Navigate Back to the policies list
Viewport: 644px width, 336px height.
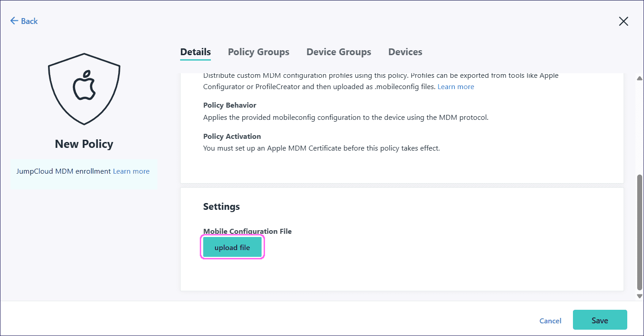click(x=24, y=21)
